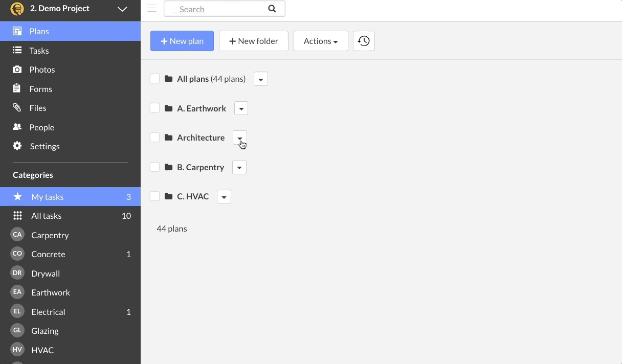The height and width of the screenshot is (364, 622).
Task: Create a folder via New folder button
Action: tap(253, 41)
